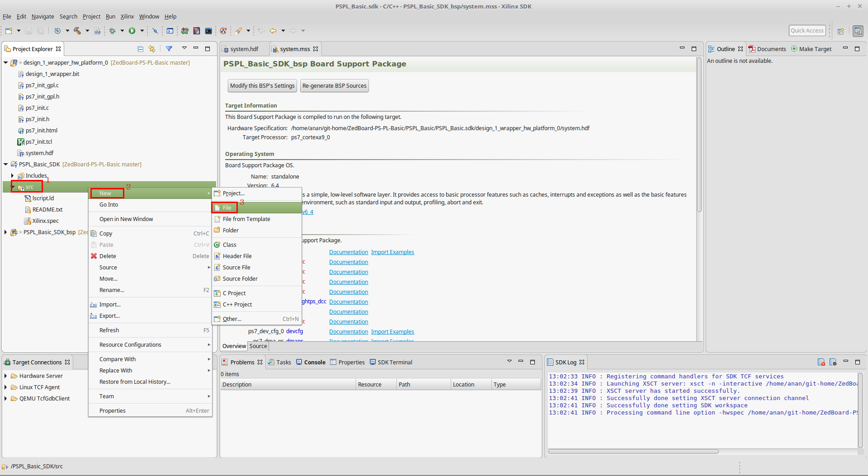This screenshot has width=868, height=476.
Task: Click the red circular refresh toolbar icon
Action: [223, 31]
